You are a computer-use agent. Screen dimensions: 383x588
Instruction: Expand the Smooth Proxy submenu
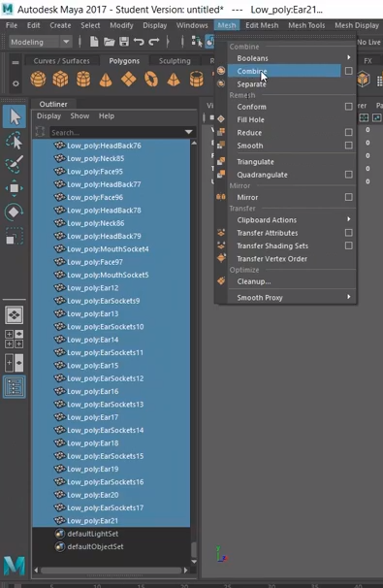pyautogui.click(x=348, y=297)
